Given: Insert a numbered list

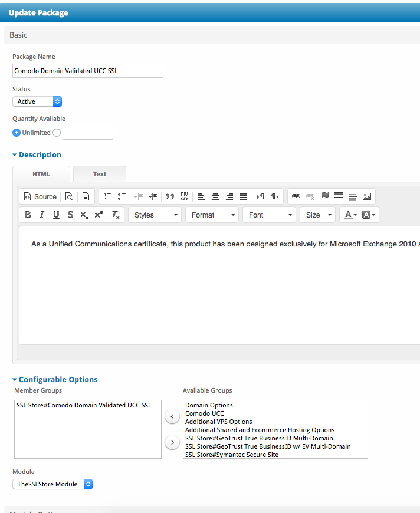Looking at the screenshot, I should (107, 196).
